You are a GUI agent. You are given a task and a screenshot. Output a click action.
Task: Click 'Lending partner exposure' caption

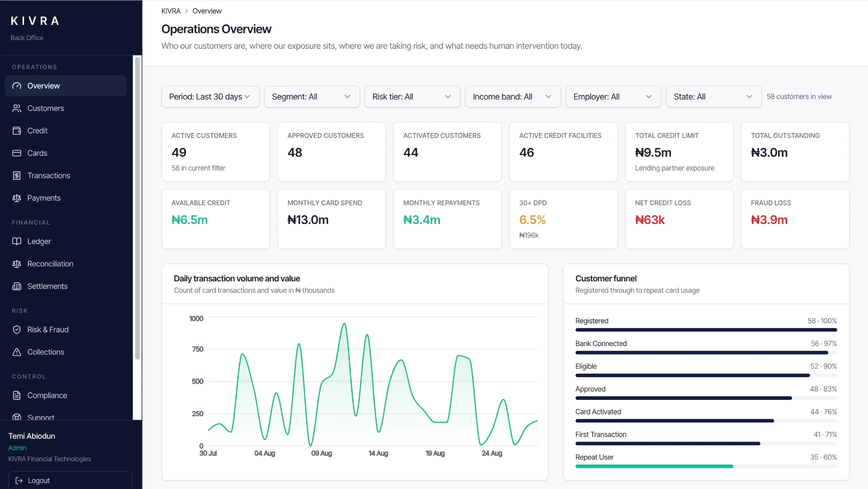(x=675, y=168)
